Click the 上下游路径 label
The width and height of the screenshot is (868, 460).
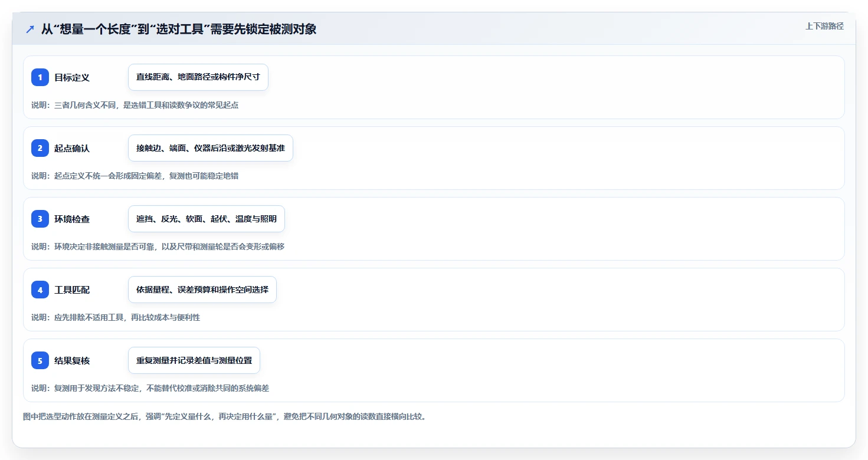(x=824, y=26)
